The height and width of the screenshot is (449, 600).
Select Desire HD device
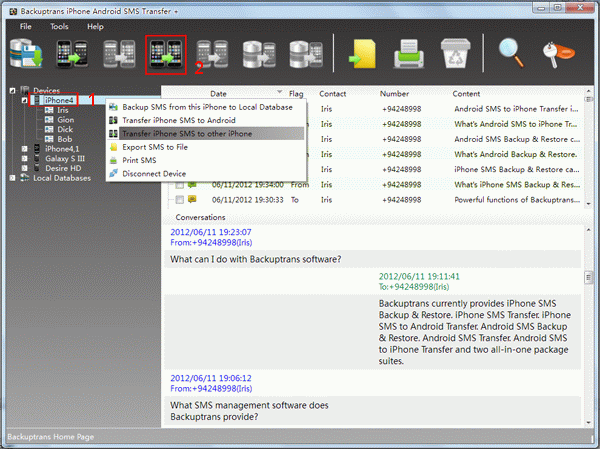tap(63, 168)
